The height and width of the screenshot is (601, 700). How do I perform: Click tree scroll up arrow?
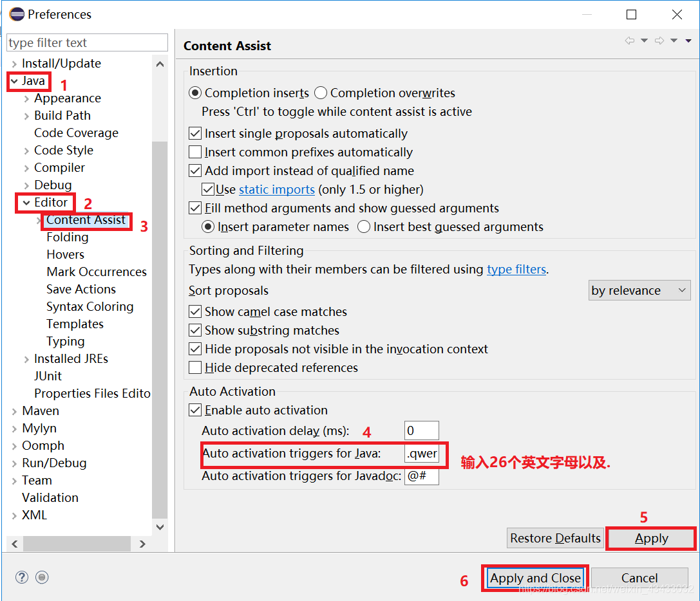[x=160, y=64]
